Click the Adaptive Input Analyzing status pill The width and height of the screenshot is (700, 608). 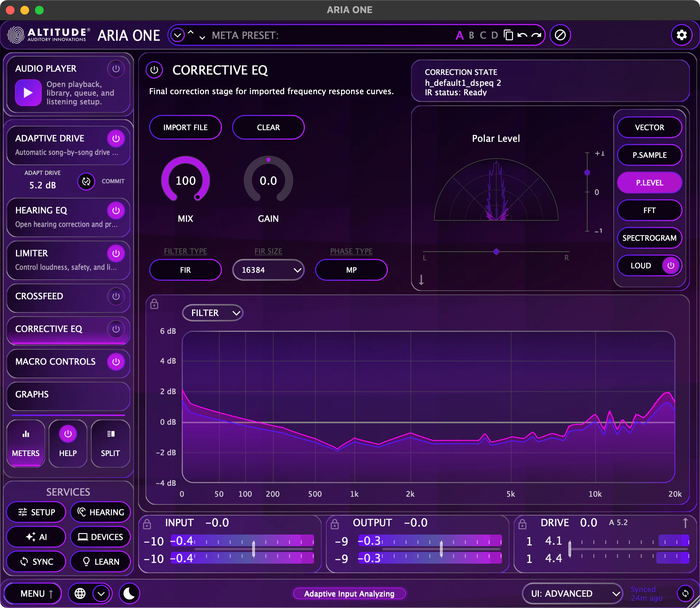pyautogui.click(x=349, y=593)
